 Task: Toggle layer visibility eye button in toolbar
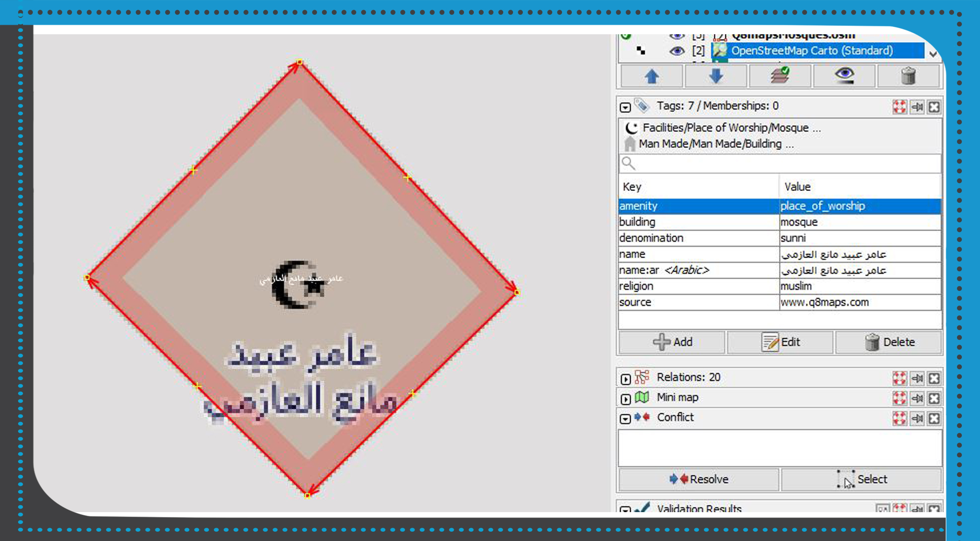tap(844, 76)
